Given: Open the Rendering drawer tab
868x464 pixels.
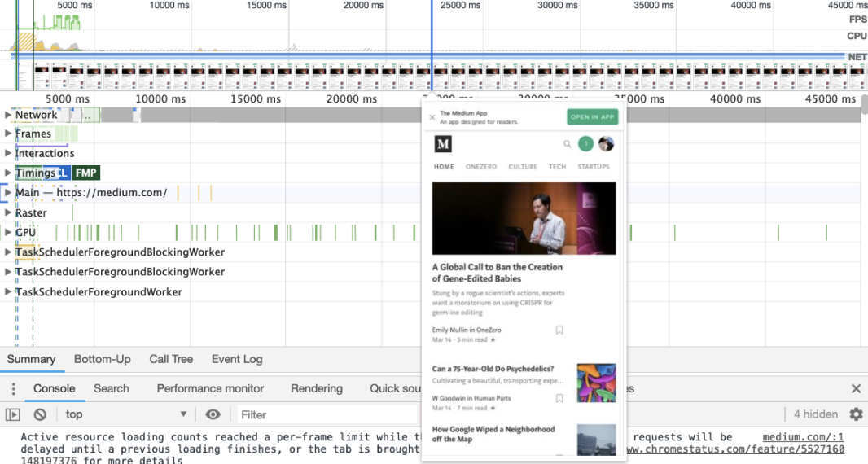Looking at the screenshot, I should click(317, 388).
